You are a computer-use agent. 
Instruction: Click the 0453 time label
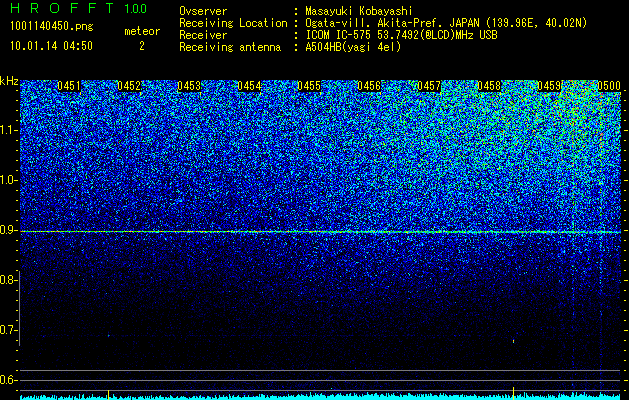point(189,86)
